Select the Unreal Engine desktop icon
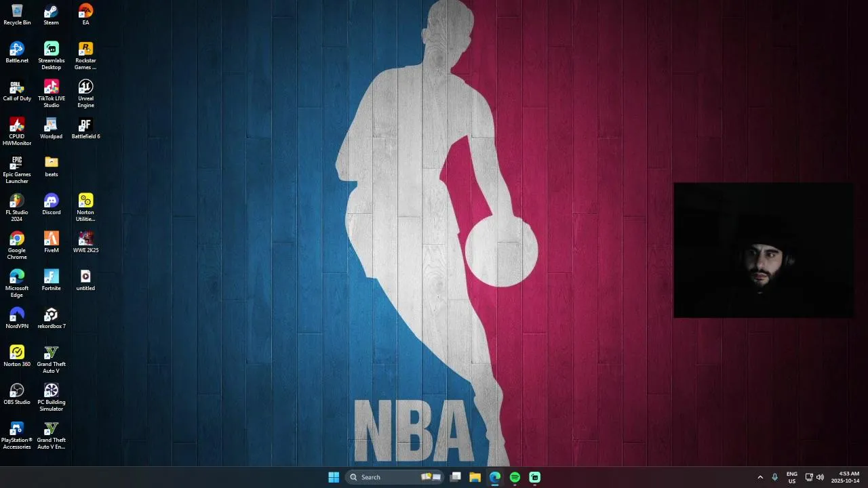 coord(85,94)
